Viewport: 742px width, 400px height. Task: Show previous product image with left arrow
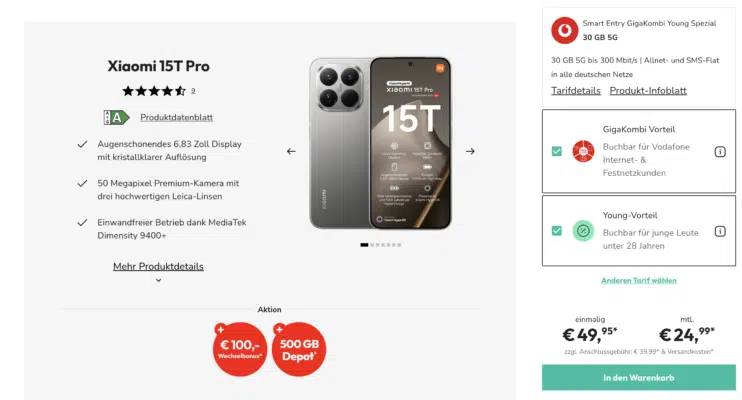291,151
